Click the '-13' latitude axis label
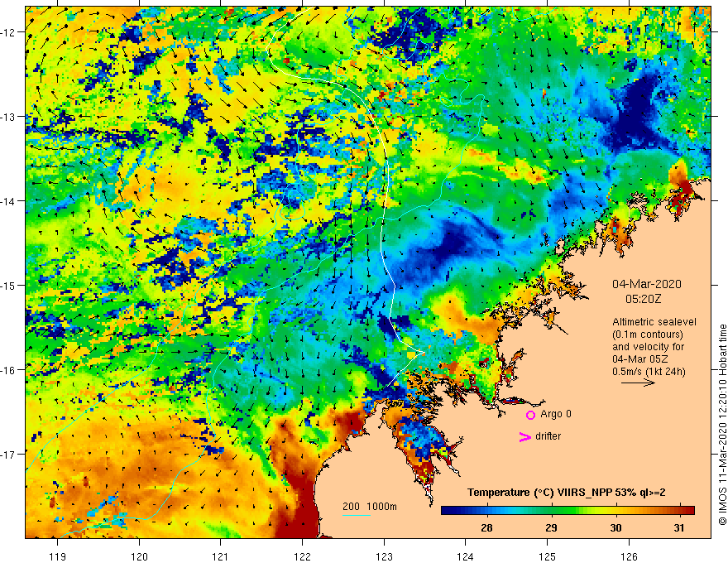Screen dimensions: 728x563 (x=8, y=117)
